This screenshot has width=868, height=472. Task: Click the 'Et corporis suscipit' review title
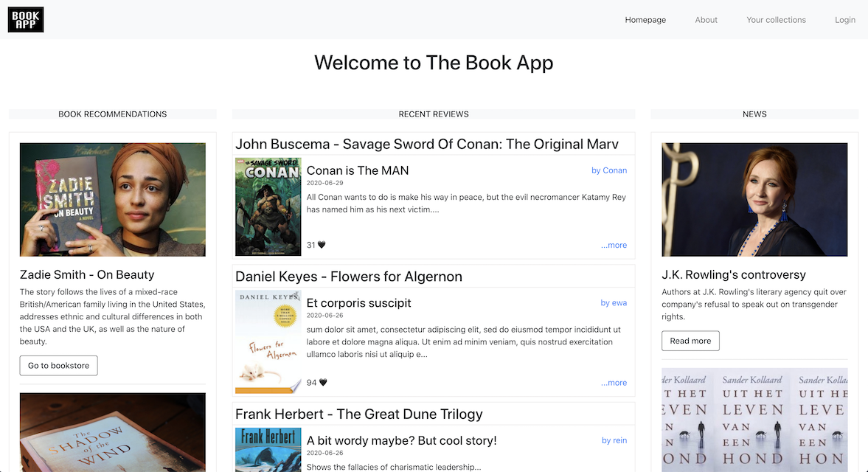(x=358, y=302)
